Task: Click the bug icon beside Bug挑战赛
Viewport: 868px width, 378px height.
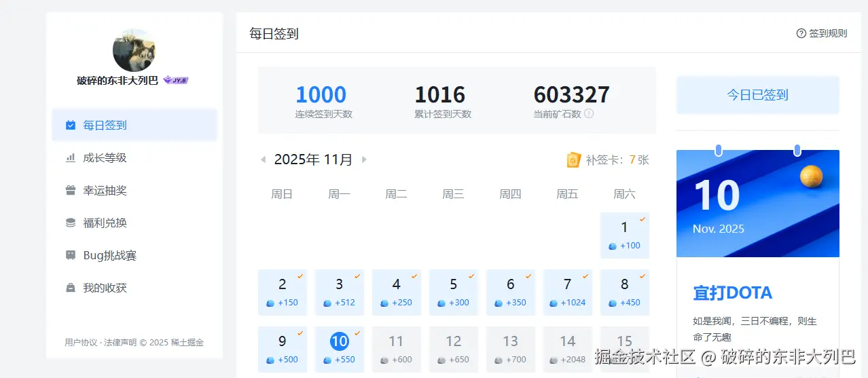Action: [71, 255]
